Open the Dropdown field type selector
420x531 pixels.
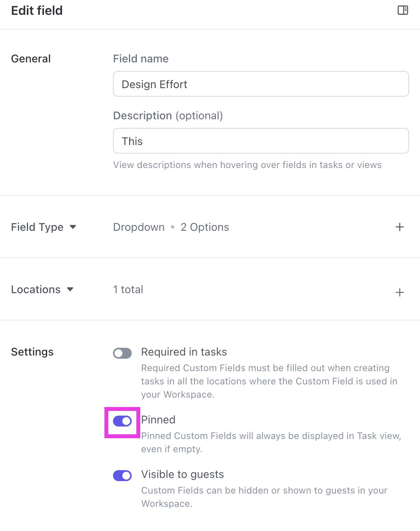(138, 227)
